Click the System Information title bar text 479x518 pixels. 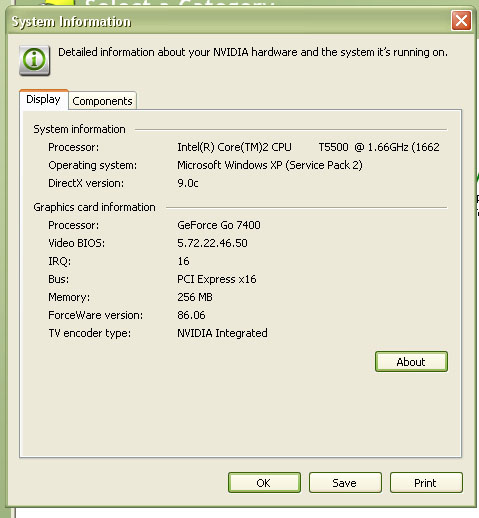[71, 22]
